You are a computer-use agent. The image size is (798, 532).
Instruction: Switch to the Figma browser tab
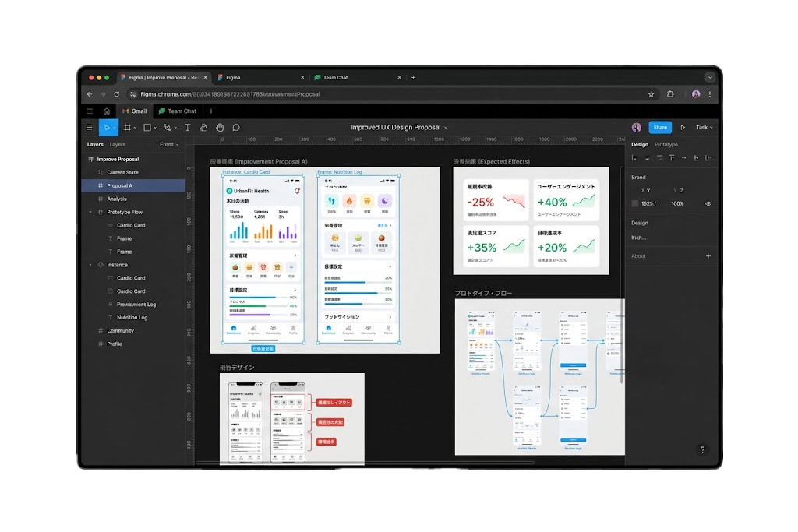(260, 78)
